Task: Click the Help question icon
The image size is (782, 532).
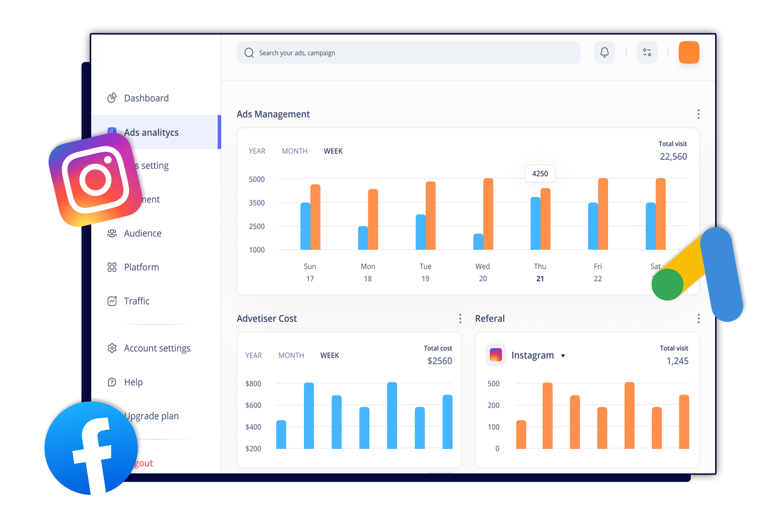Action: [x=112, y=382]
